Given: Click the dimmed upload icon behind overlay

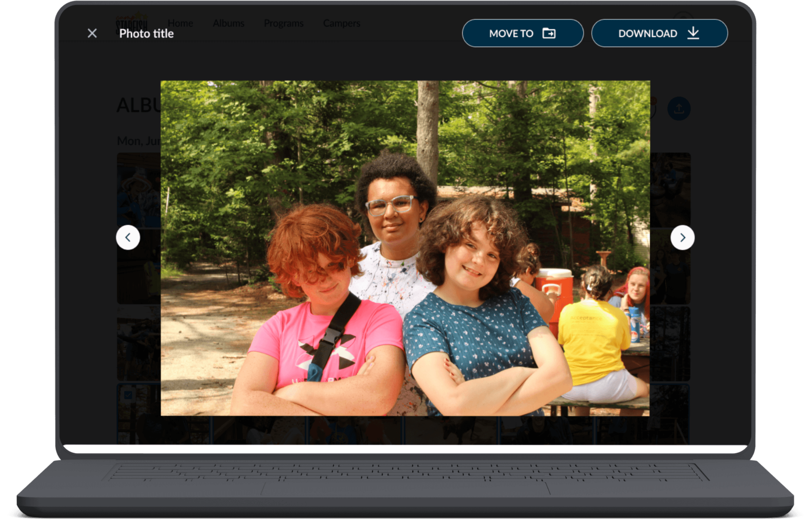Looking at the screenshot, I should [678, 109].
